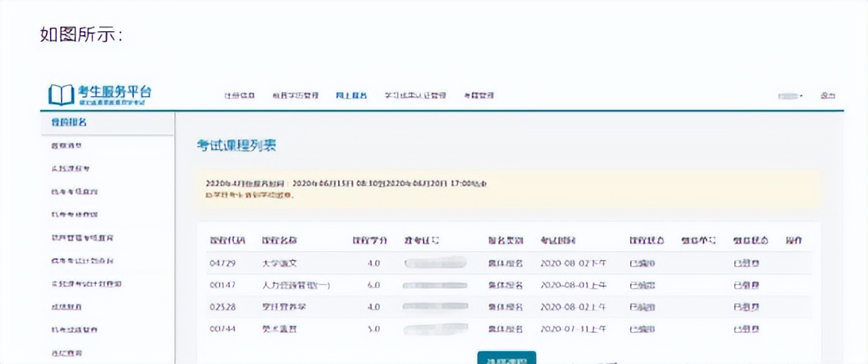This screenshot has height=364, width=868.
Task: Click the 操作 column header
Action: [x=794, y=240]
